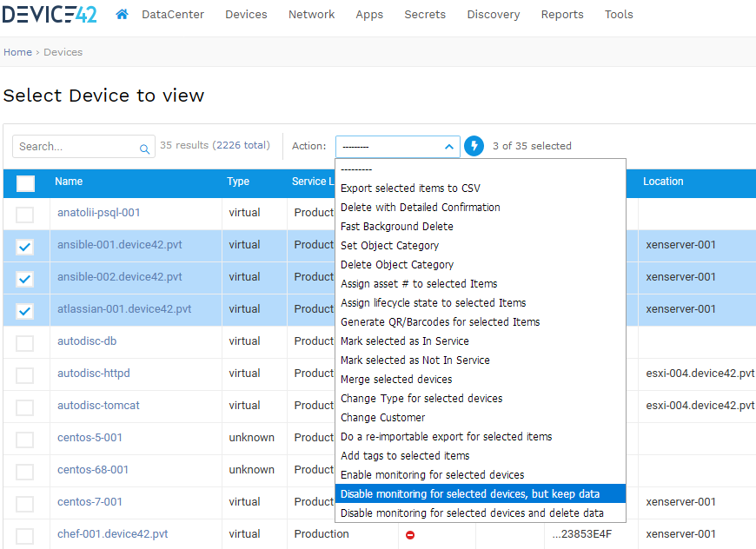This screenshot has width=756, height=549.
Task: Uncheck the ansible-002.device42.pvt row checkbox
Action: [x=25, y=278]
